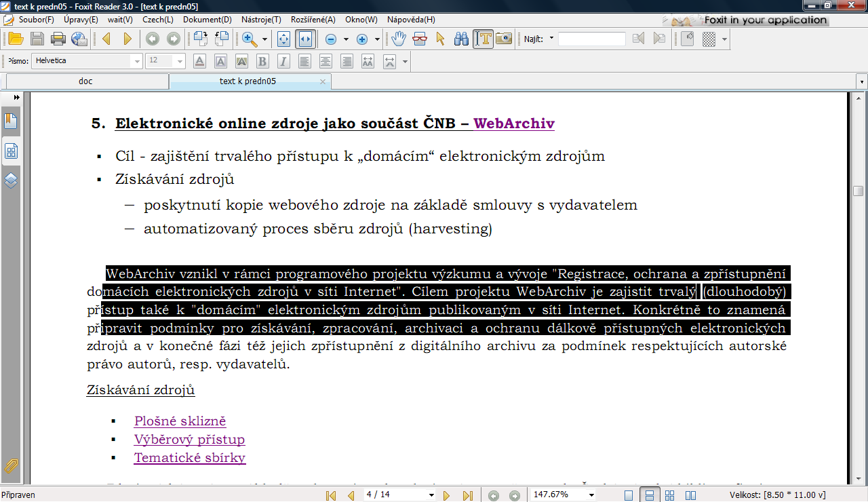Click the toolbar next view round button
Image resolution: width=868 pixels, height=502 pixels.
[x=174, y=39]
